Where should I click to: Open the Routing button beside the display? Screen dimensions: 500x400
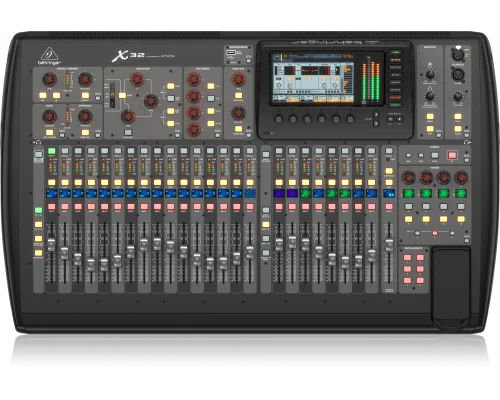[396, 67]
